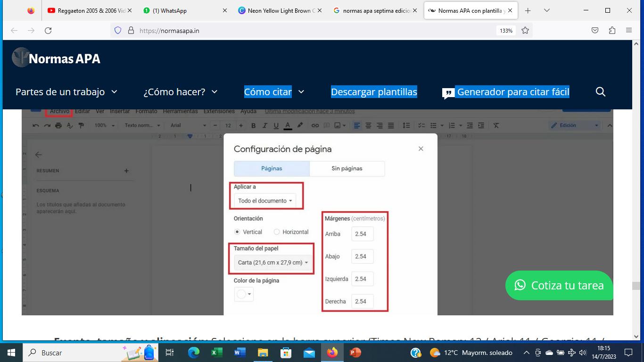The image size is (644, 362).
Task: Open the Arial font dropdown in Docs
Action: coord(188,125)
